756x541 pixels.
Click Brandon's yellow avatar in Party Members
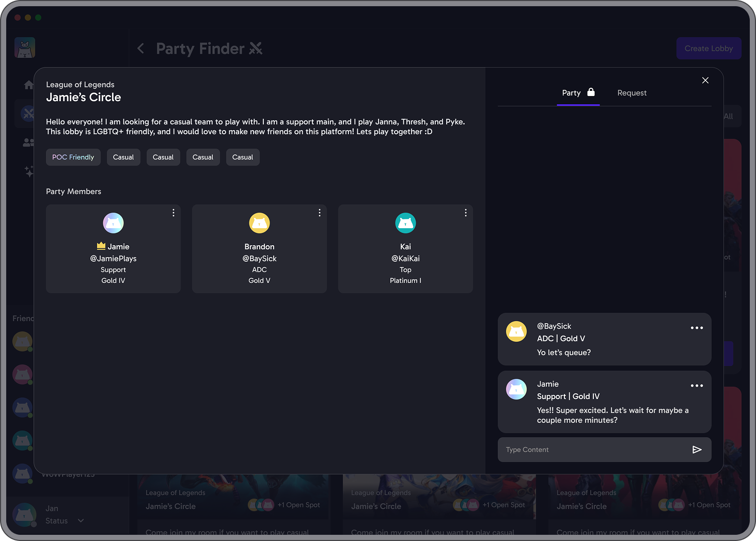[x=260, y=223]
